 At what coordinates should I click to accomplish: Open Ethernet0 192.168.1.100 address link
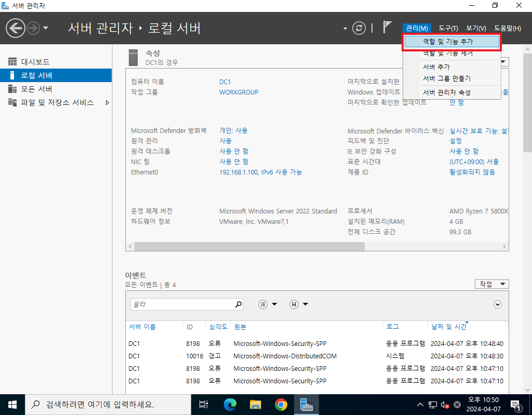pyautogui.click(x=261, y=172)
